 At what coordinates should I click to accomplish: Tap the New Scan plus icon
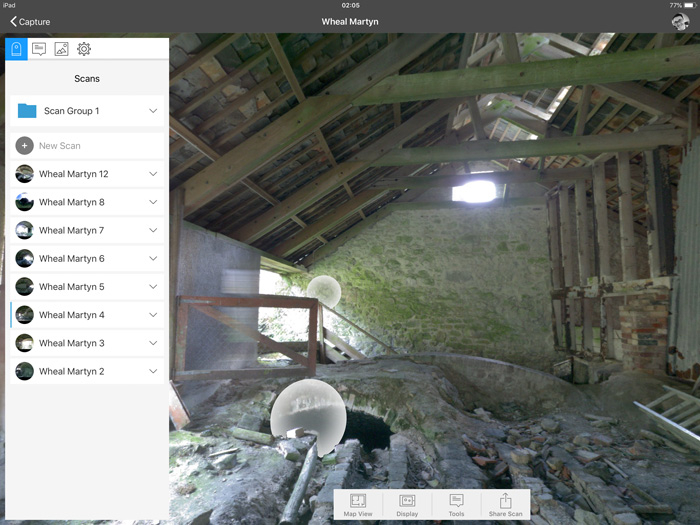[24, 146]
